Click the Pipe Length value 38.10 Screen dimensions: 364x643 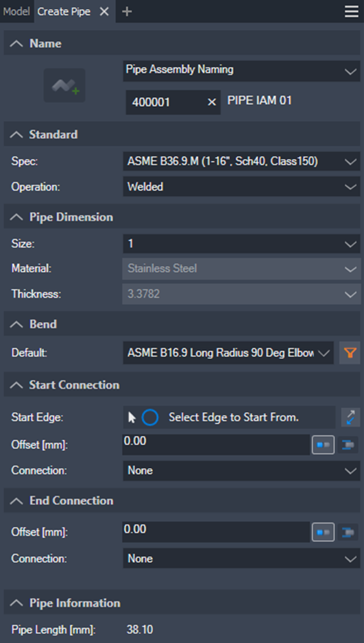(140, 629)
